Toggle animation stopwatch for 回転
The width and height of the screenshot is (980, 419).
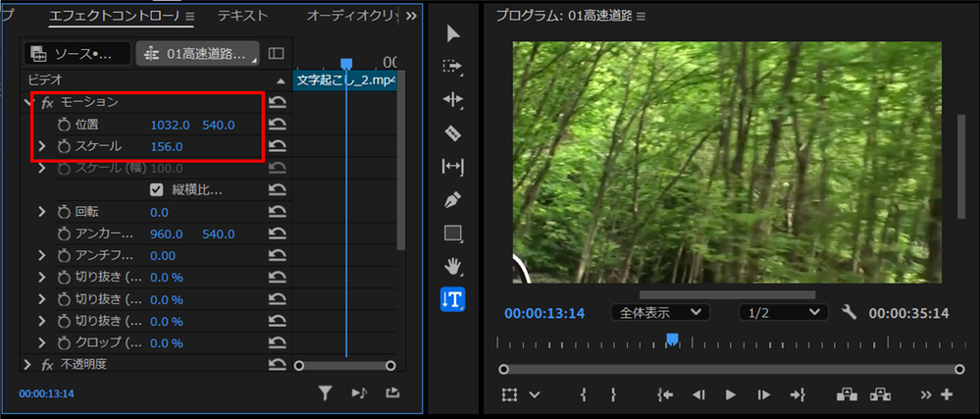pyautogui.click(x=64, y=212)
